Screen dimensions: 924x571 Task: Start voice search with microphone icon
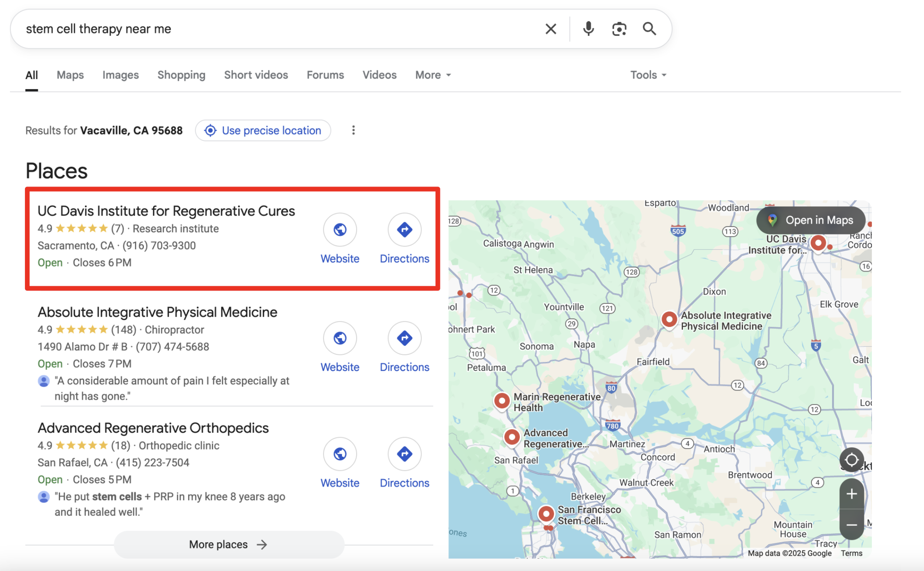tap(588, 29)
